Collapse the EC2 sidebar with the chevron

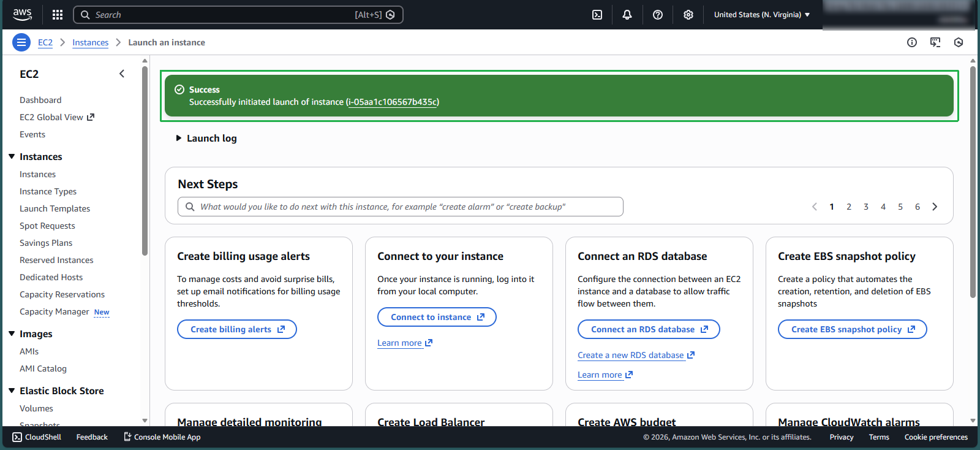click(122, 74)
